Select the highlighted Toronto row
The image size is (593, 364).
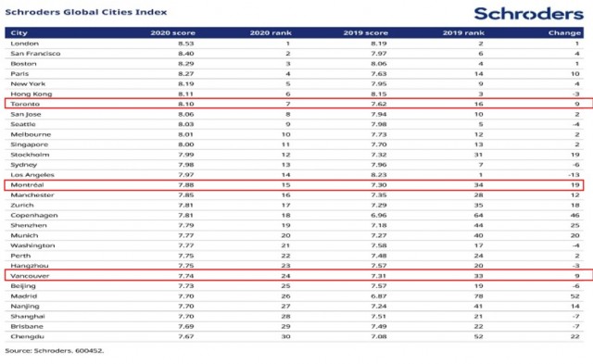(298, 104)
